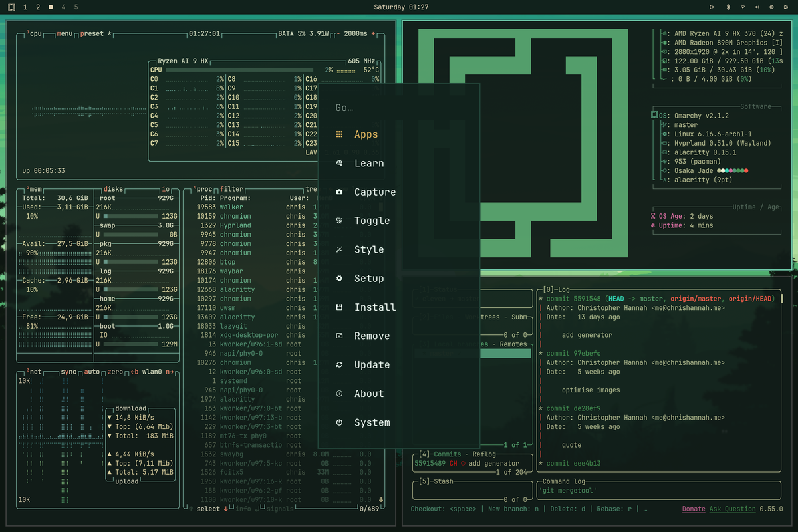Switch to workspace 1 in top bar
Image resolution: width=798 pixels, height=532 pixels.
coord(25,7)
